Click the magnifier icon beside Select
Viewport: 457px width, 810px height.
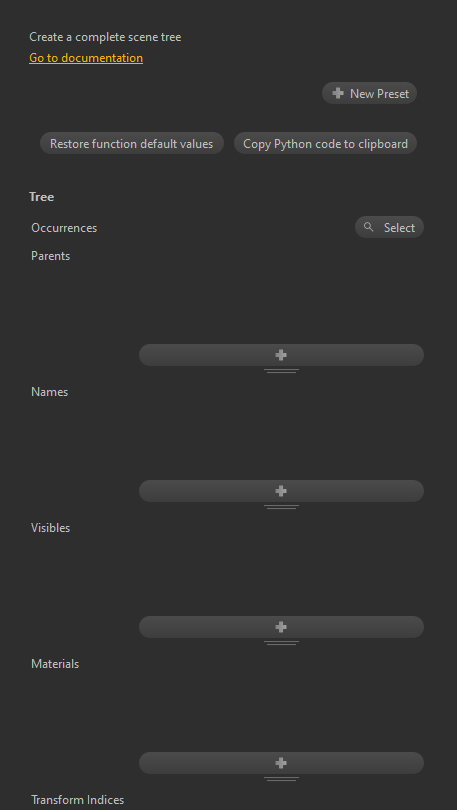click(x=369, y=227)
